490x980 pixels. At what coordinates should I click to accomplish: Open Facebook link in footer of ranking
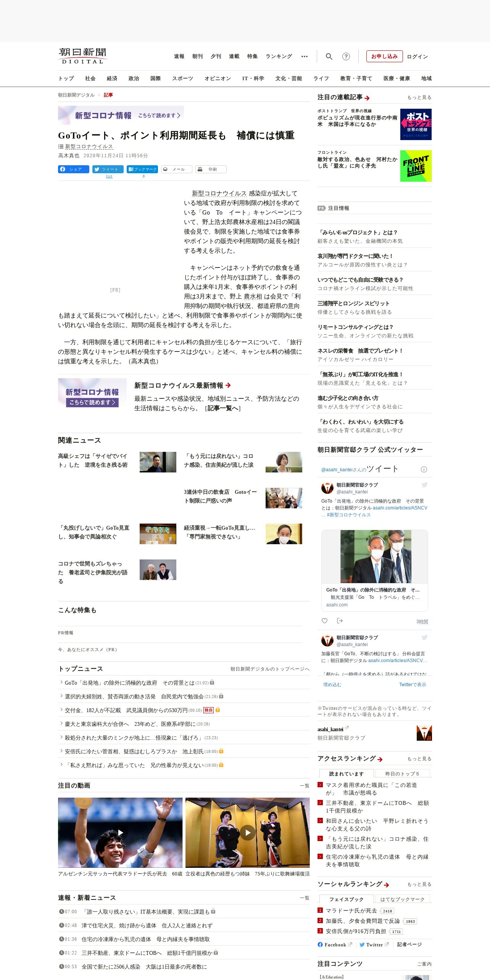click(x=335, y=945)
